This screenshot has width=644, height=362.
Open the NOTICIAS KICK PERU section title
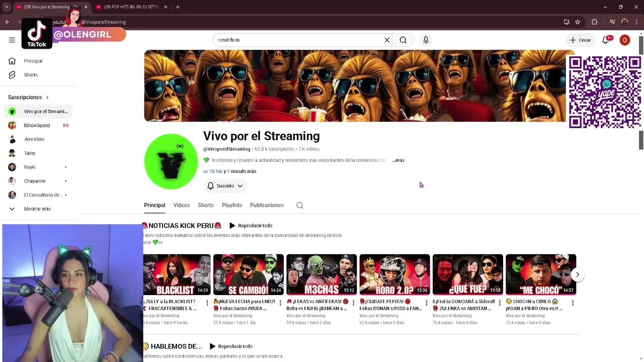pyautogui.click(x=183, y=226)
